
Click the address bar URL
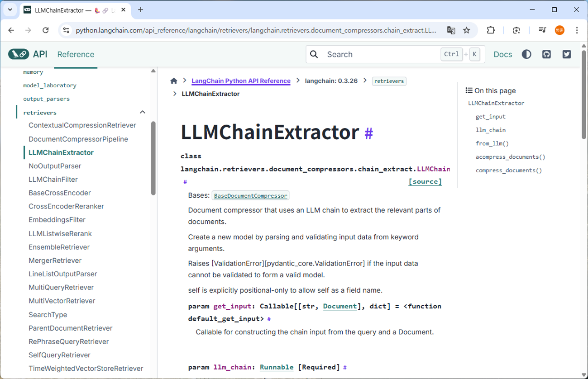tap(256, 30)
